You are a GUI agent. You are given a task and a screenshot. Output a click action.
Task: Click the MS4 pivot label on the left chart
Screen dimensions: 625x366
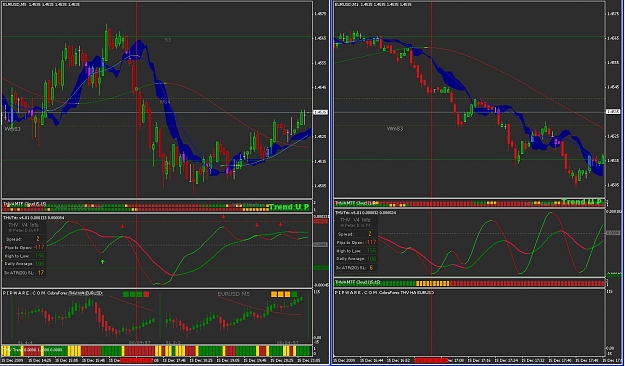165,102
